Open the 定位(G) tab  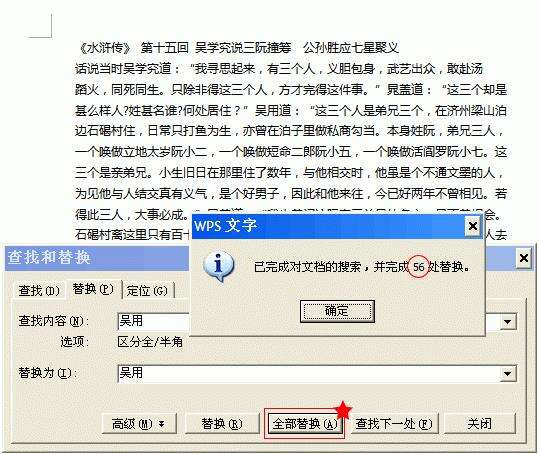[147, 291]
